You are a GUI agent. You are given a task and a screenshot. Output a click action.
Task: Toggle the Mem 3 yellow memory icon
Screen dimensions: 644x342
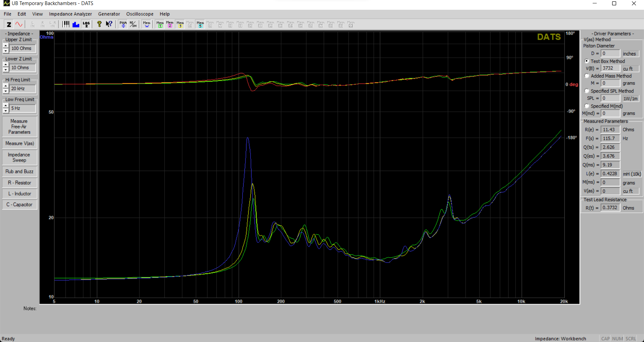click(180, 24)
